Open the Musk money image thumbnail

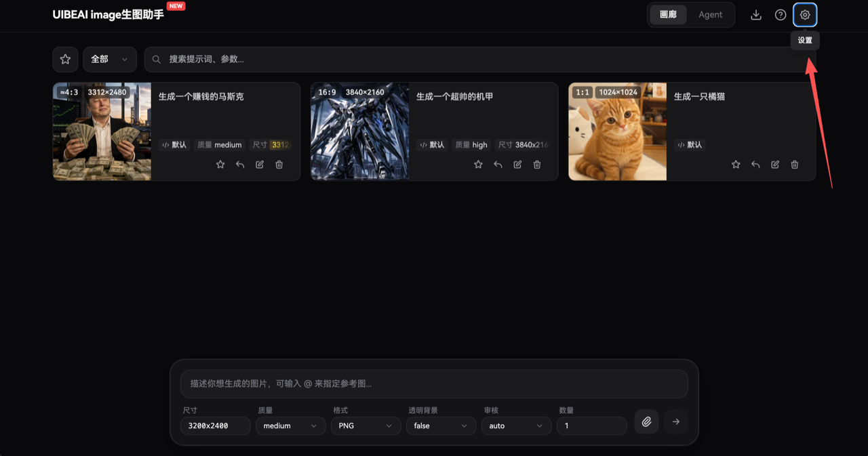(x=102, y=131)
